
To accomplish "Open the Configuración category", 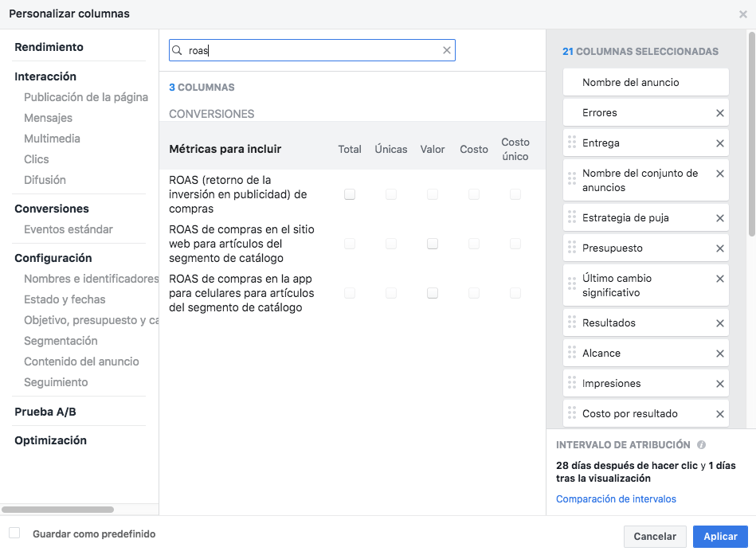I will tap(53, 258).
